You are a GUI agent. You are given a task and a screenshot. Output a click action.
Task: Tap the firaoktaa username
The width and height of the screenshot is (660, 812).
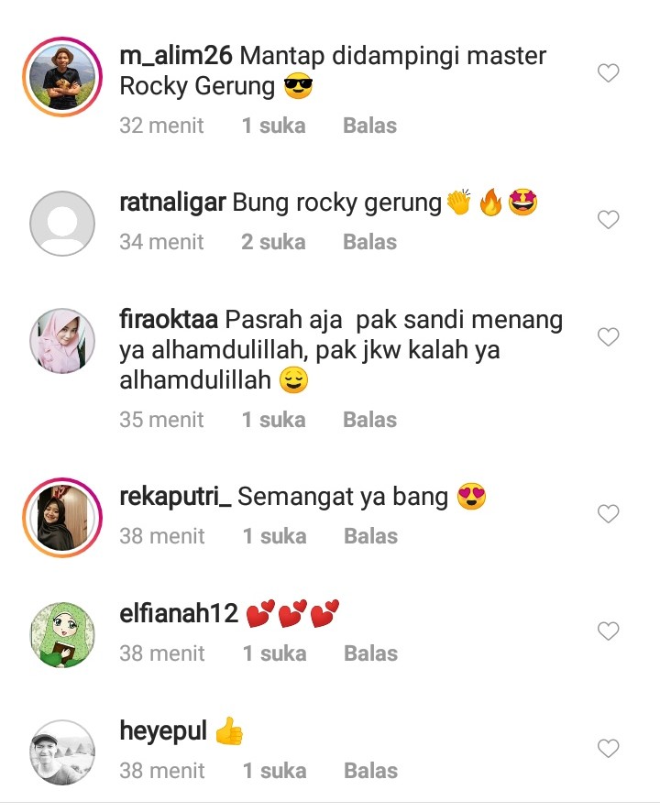click(169, 319)
